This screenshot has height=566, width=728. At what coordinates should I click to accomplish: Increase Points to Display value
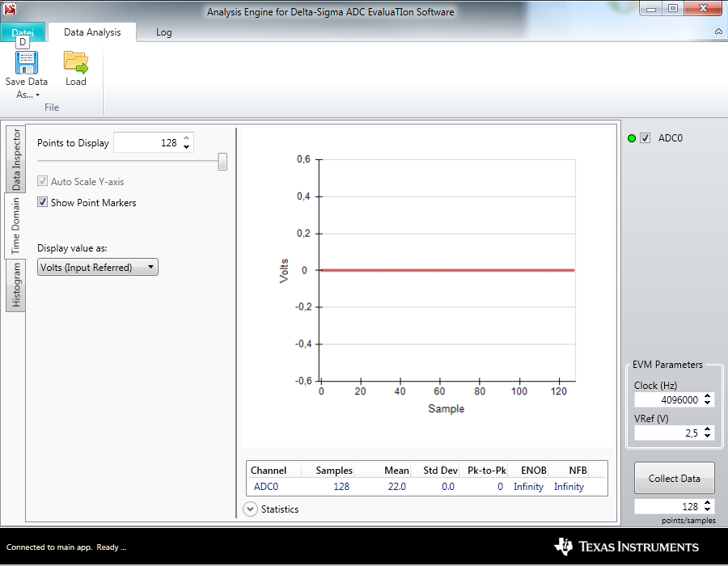click(186, 138)
